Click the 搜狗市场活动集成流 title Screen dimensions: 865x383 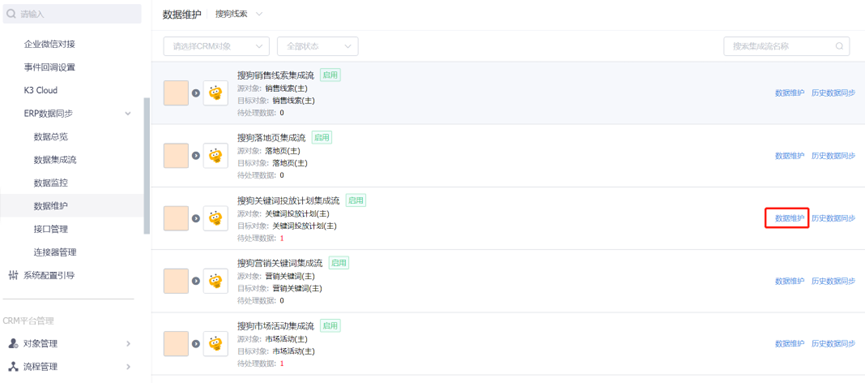tap(275, 325)
